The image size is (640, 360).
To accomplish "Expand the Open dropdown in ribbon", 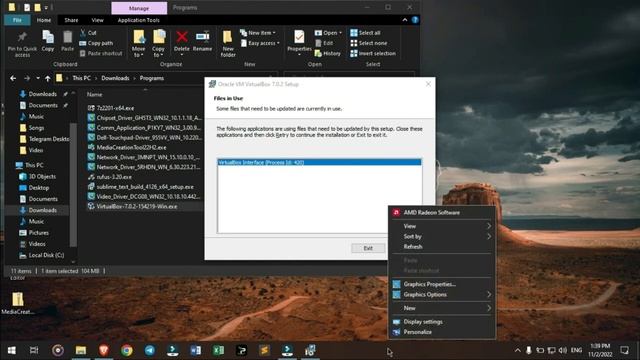I will [x=329, y=33].
